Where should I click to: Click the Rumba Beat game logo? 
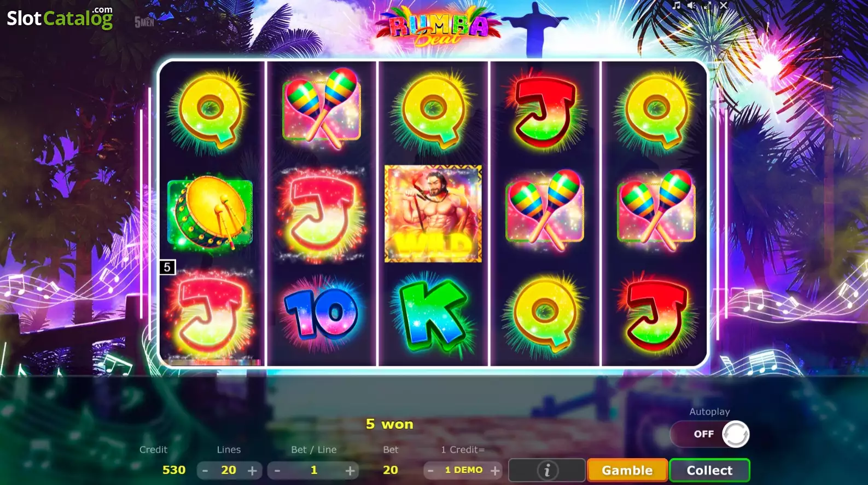click(438, 28)
